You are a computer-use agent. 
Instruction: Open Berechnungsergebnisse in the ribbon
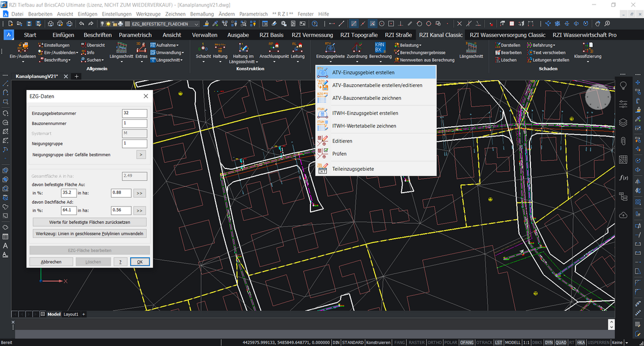click(420, 52)
